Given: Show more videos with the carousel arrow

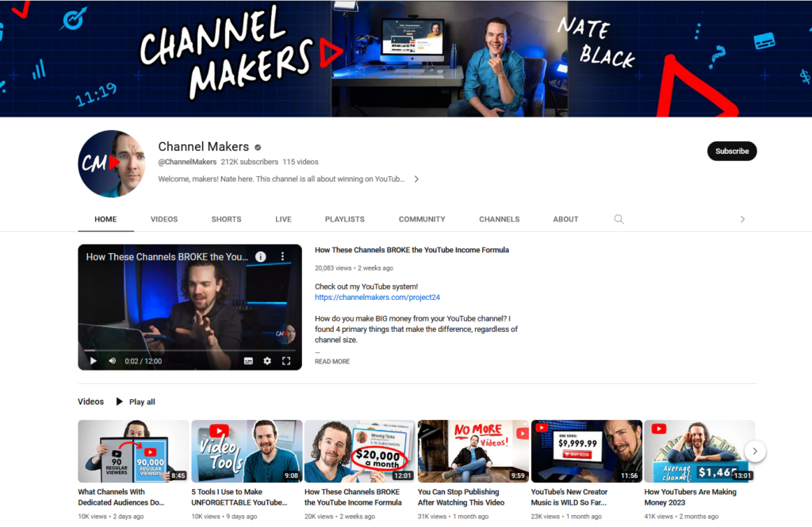Looking at the screenshot, I should [x=755, y=451].
